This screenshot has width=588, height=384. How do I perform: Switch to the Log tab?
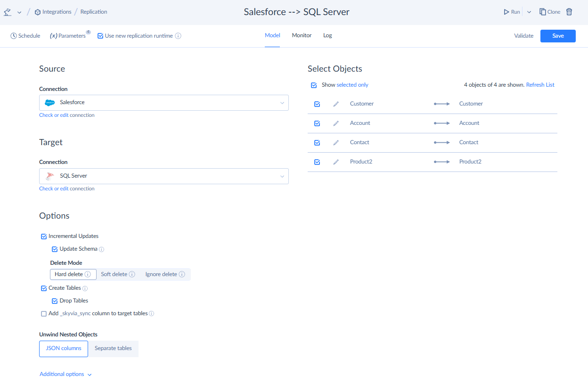pyautogui.click(x=327, y=35)
